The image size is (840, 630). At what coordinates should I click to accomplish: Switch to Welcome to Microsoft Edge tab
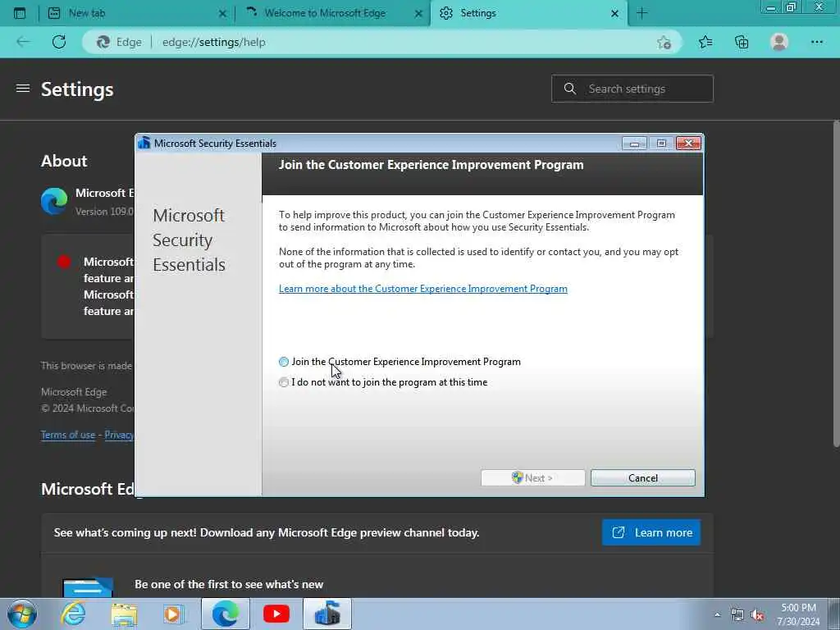pos(332,13)
